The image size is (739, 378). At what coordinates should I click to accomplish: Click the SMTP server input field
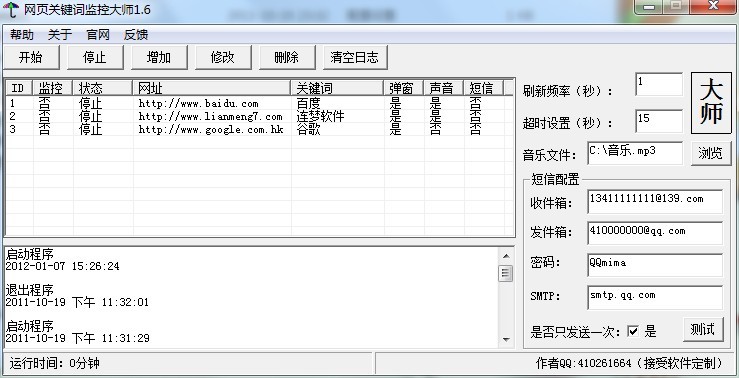(x=655, y=297)
